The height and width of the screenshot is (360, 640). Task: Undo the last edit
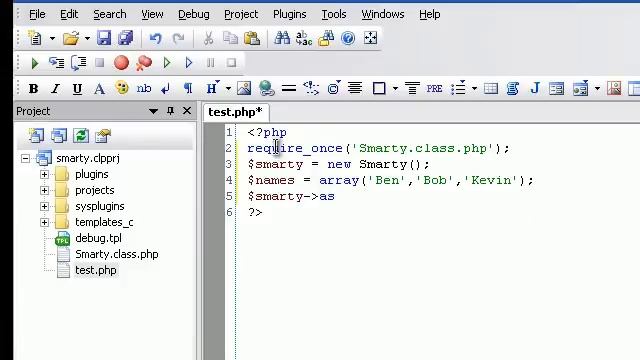click(x=156, y=39)
